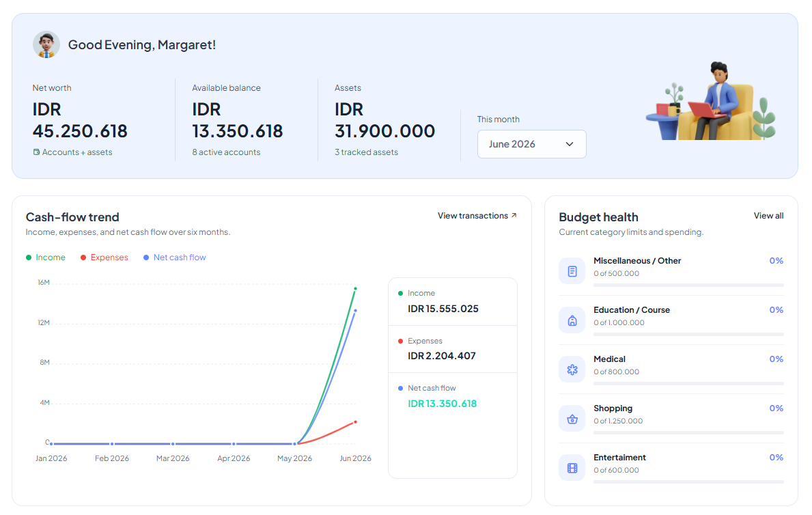Click the Medical budget progress bar
Viewport: 812px width, 515px height.
coord(689,383)
